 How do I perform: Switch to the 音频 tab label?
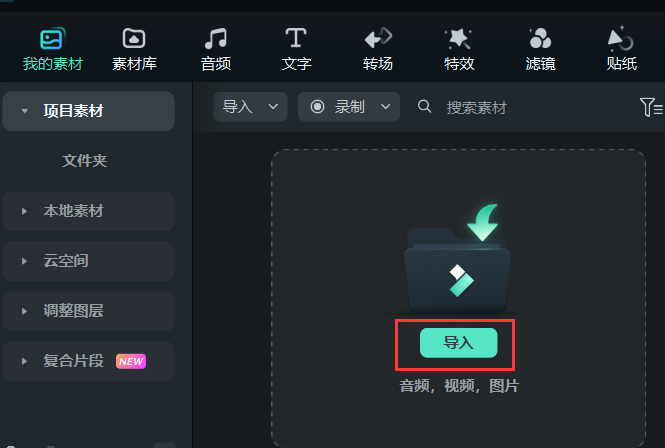(216, 64)
